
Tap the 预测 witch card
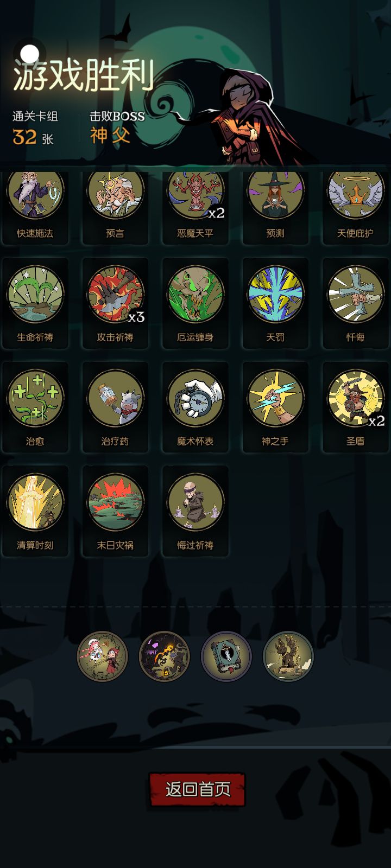tap(275, 208)
